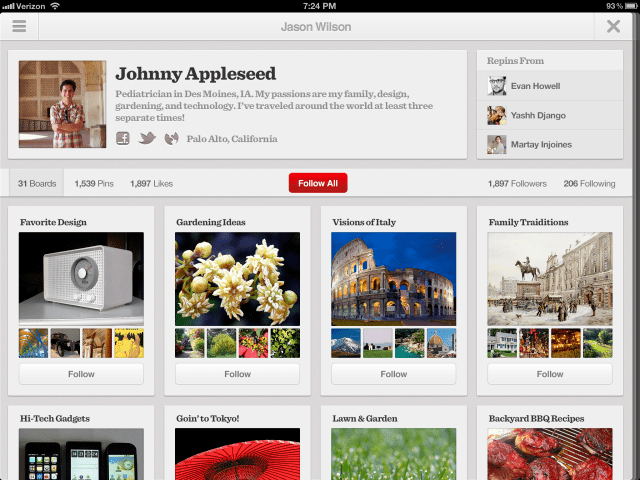Open Yashh Django's name link

click(x=538, y=116)
